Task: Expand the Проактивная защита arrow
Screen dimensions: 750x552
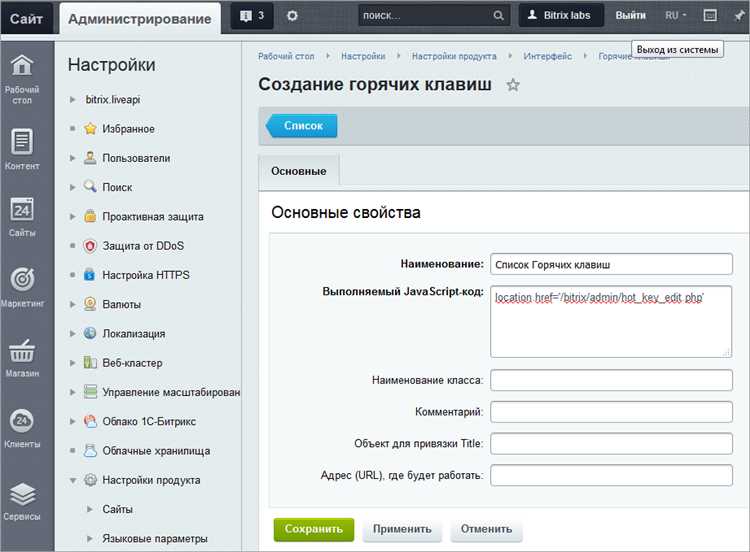Action: coord(73,217)
